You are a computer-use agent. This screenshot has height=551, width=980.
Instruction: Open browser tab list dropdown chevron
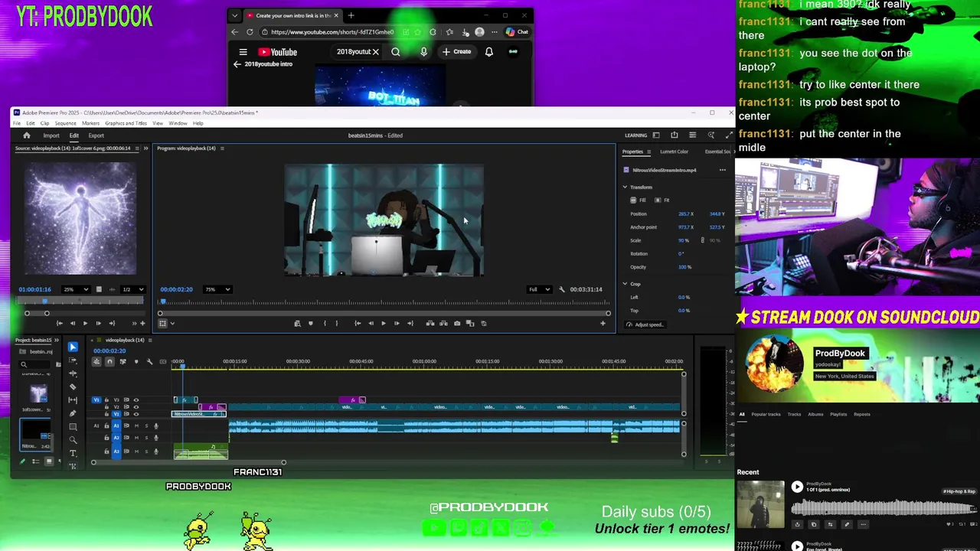click(x=235, y=15)
